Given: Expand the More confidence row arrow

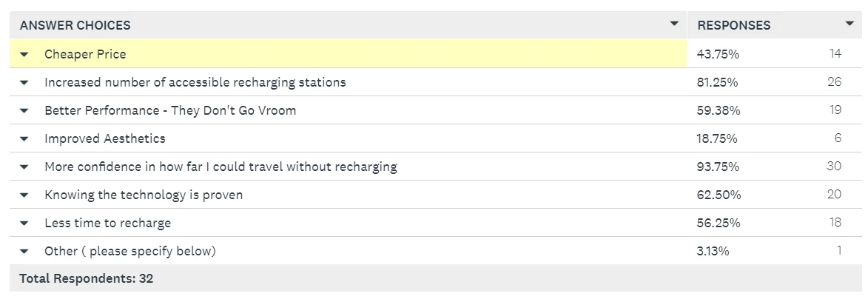Looking at the screenshot, I should click(x=24, y=167).
